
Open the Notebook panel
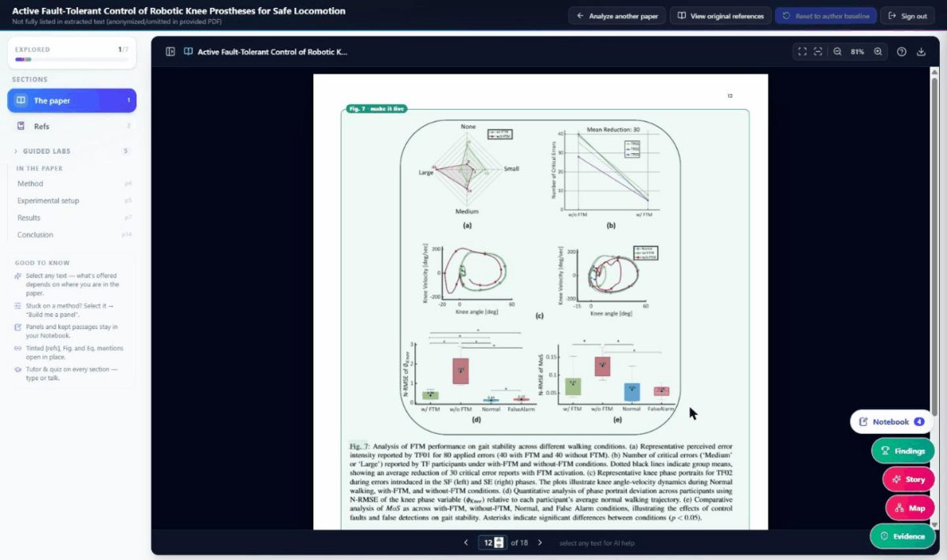[892, 422]
